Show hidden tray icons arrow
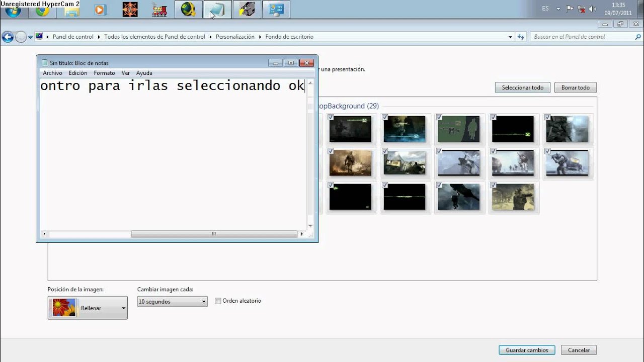This screenshot has height=362, width=644. (x=558, y=9)
